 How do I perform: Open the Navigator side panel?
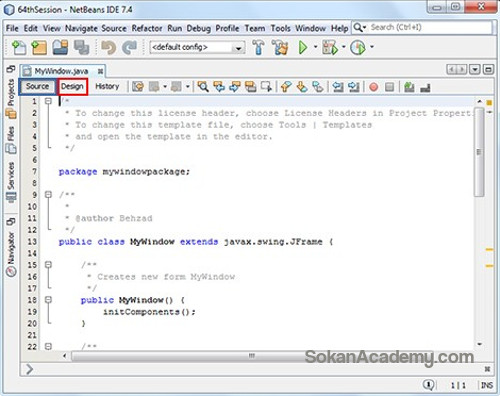point(11,254)
